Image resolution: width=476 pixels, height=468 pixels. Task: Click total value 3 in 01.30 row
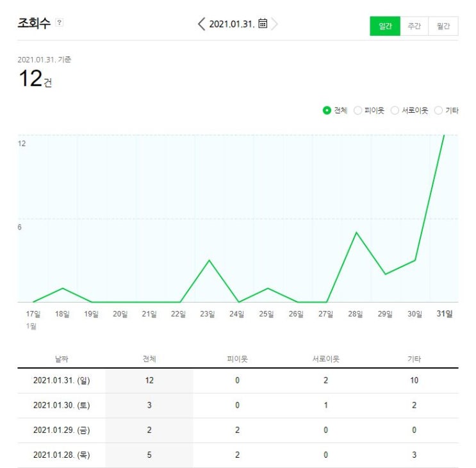pos(149,405)
